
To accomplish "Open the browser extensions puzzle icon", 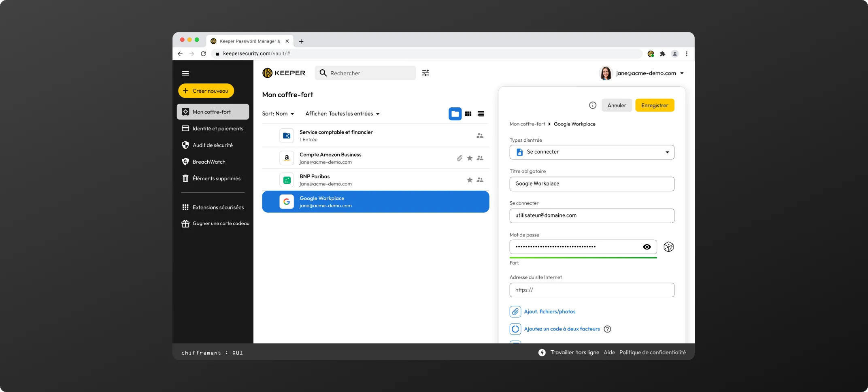I will (663, 53).
